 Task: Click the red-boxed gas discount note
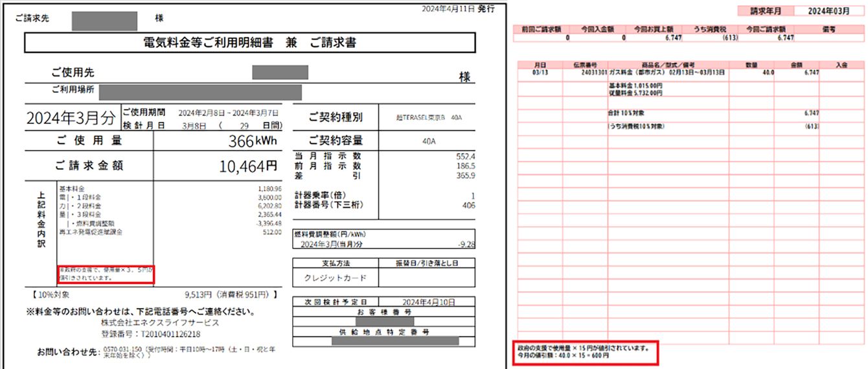tap(585, 352)
